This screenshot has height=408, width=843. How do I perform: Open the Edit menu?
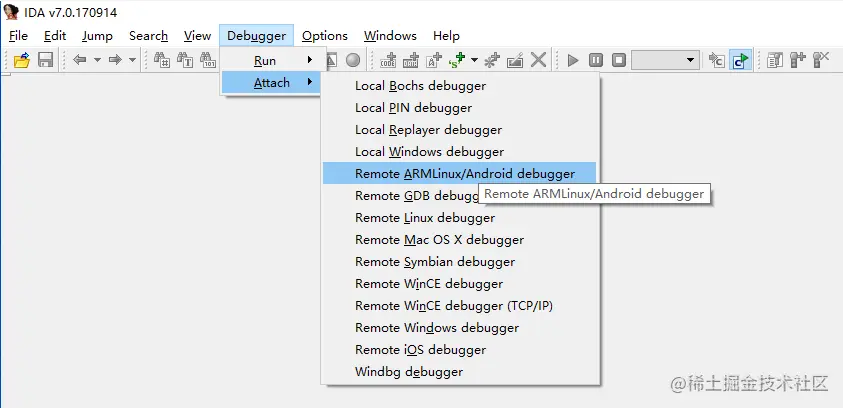55,35
